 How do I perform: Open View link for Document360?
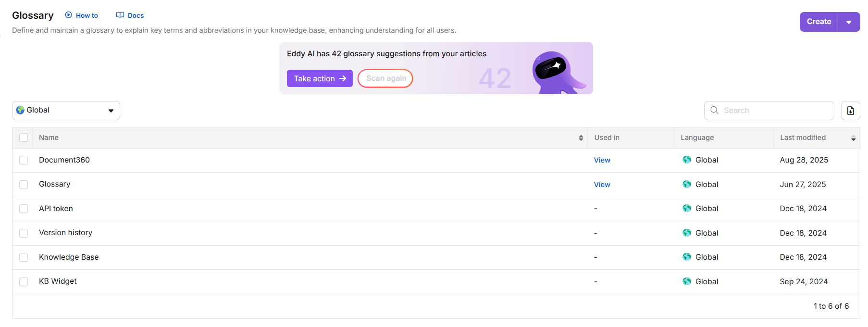(x=602, y=160)
